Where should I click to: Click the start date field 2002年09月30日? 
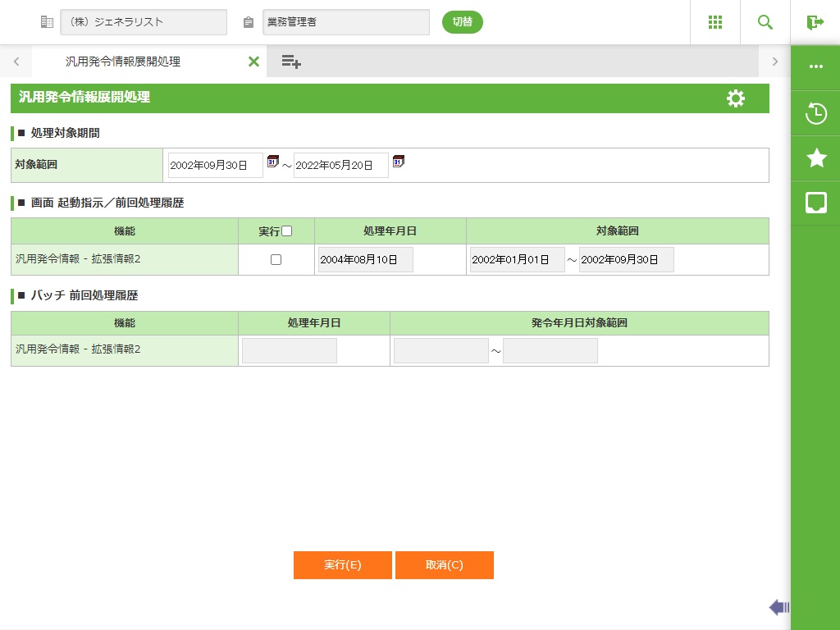215,165
